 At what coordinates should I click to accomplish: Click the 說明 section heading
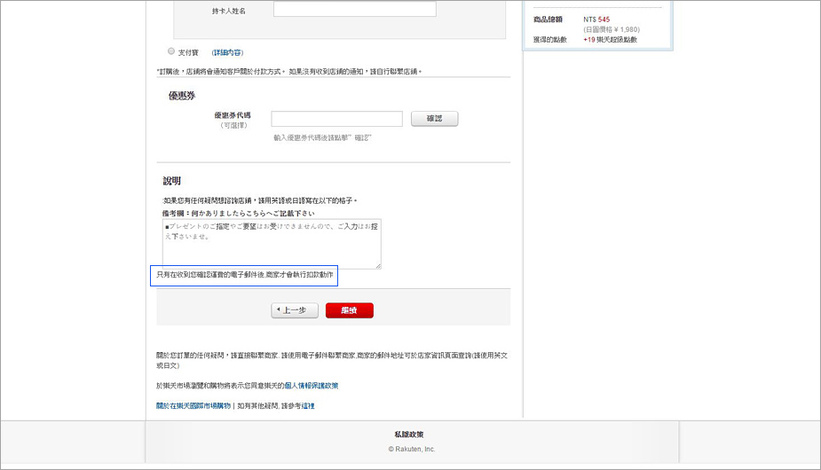[172, 181]
